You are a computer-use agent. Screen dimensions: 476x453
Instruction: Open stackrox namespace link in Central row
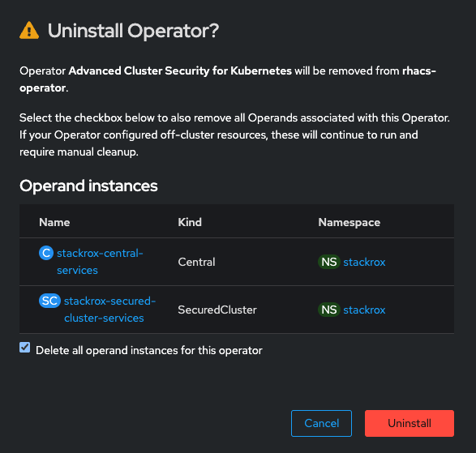click(x=364, y=262)
